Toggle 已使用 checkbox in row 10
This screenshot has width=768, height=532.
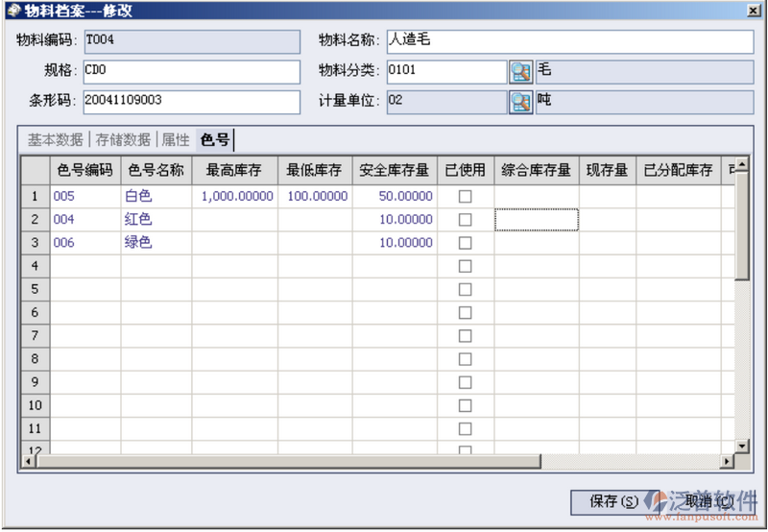pos(465,405)
